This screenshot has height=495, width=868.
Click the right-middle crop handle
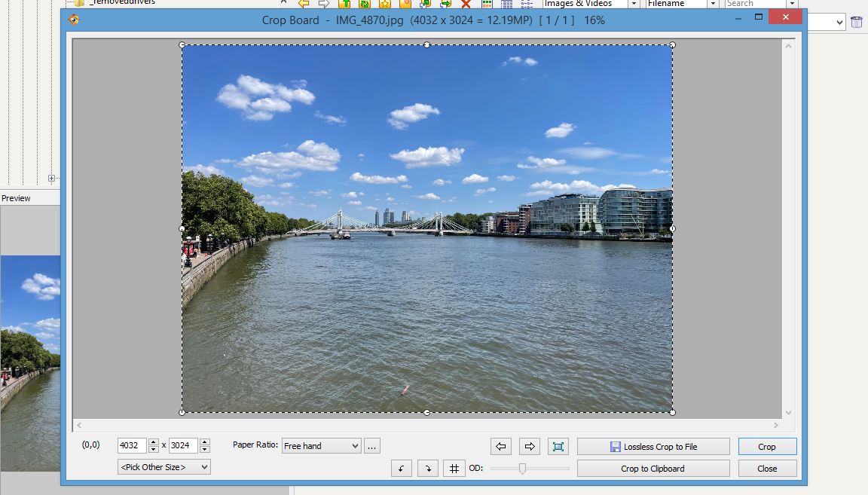[x=673, y=228]
